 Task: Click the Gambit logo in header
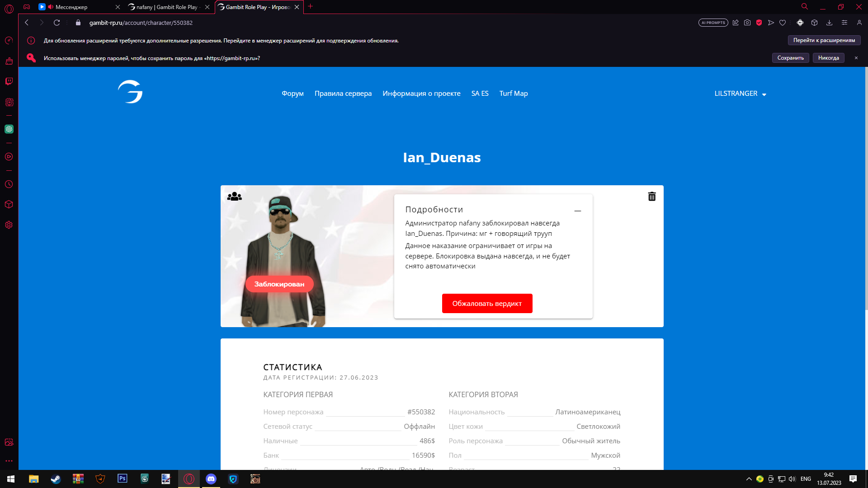[x=130, y=92]
